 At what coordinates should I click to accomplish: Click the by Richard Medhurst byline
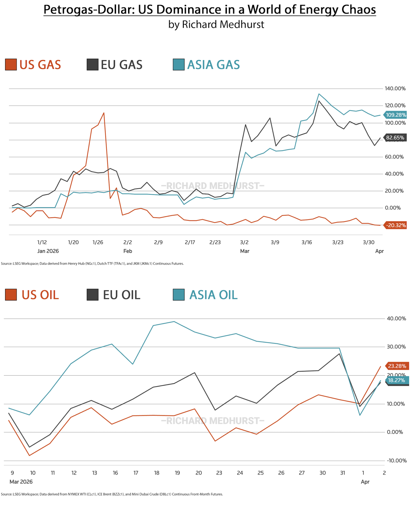216,25
